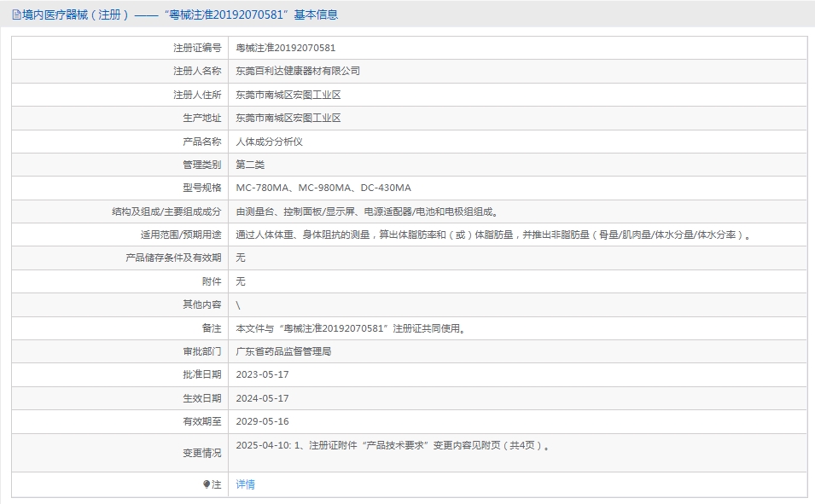The height and width of the screenshot is (504, 815).
Task: Click the 型号规格 label
Action: (x=201, y=188)
